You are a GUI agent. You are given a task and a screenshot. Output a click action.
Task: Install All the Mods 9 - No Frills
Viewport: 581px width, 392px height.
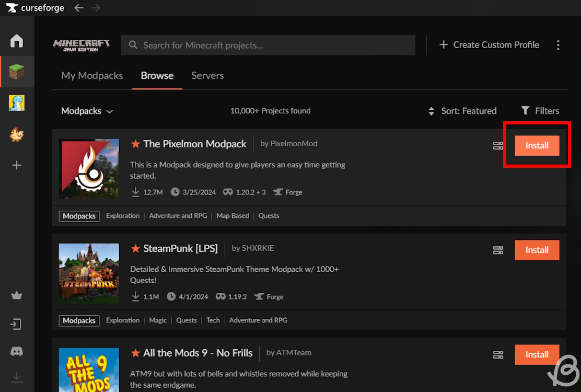pyautogui.click(x=537, y=354)
